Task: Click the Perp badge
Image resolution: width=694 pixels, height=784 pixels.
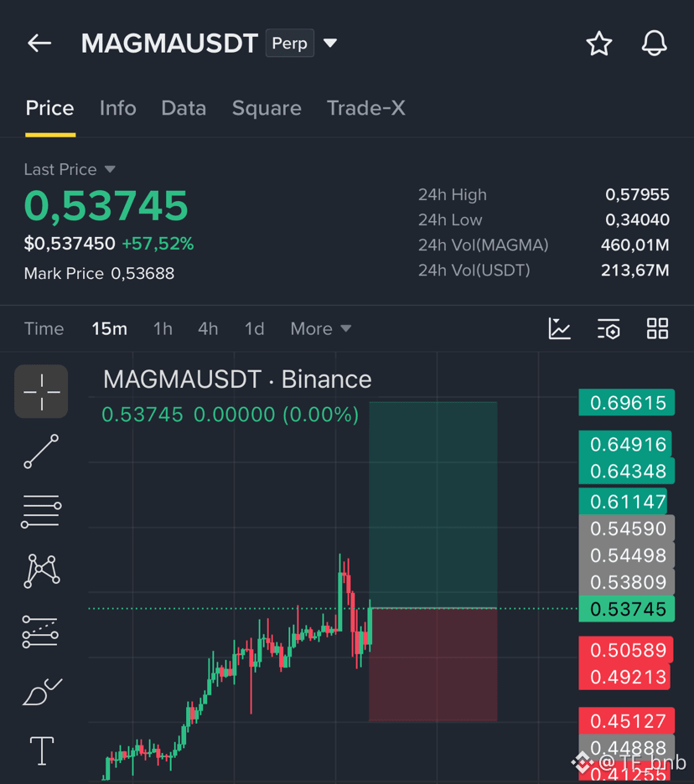Action: click(290, 43)
